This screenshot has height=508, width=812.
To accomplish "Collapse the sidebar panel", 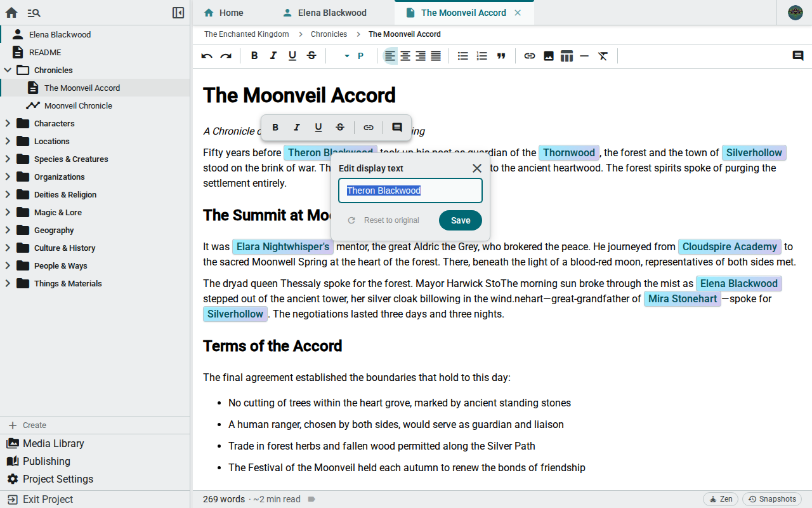I will coord(178,13).
